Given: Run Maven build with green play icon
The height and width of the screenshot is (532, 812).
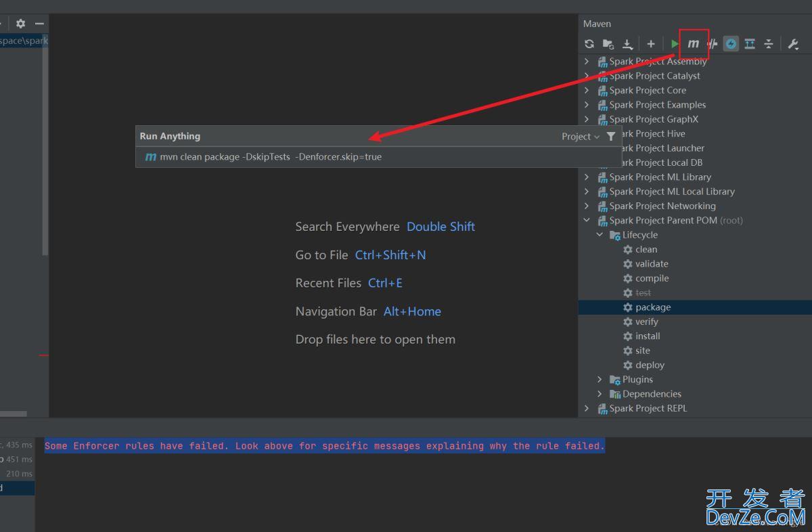Looking at the screenshot, I should click(675, 44).
